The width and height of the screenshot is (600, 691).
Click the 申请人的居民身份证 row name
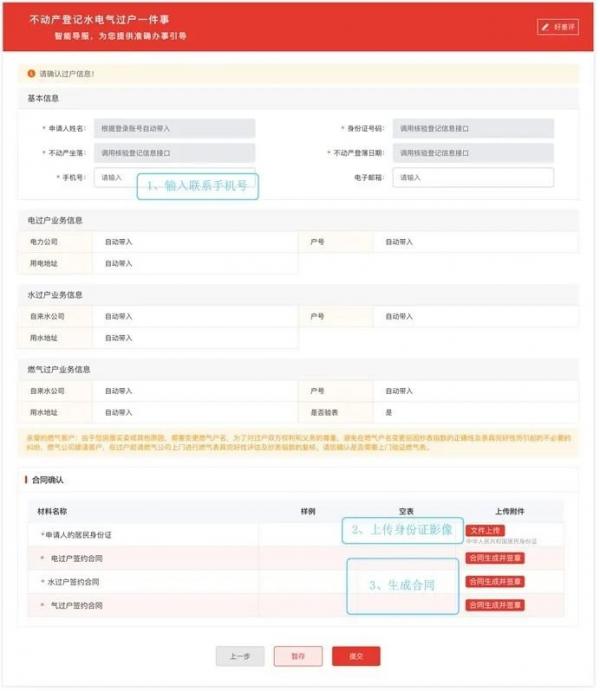click(x=76, y=535)
